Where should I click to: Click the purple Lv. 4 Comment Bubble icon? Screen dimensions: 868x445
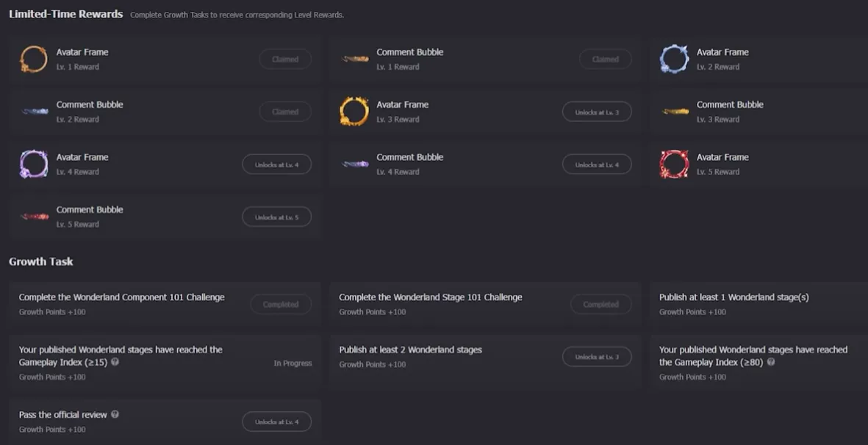354,164
